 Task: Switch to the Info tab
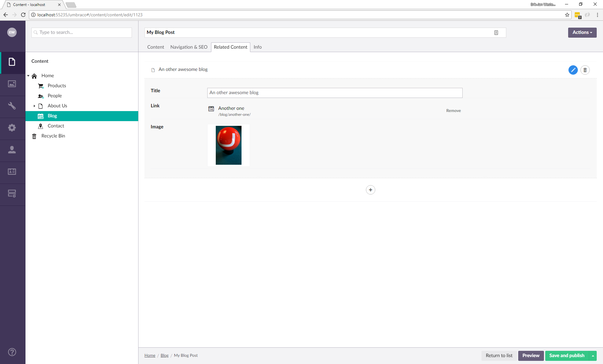pyautogui.click(x=258, y=47)
